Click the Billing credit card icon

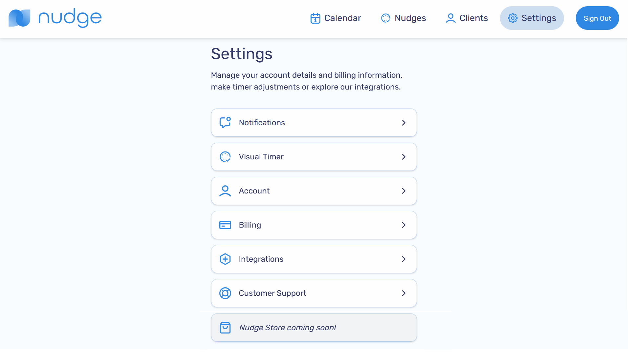pyautogui.click(x=225, y=225)
